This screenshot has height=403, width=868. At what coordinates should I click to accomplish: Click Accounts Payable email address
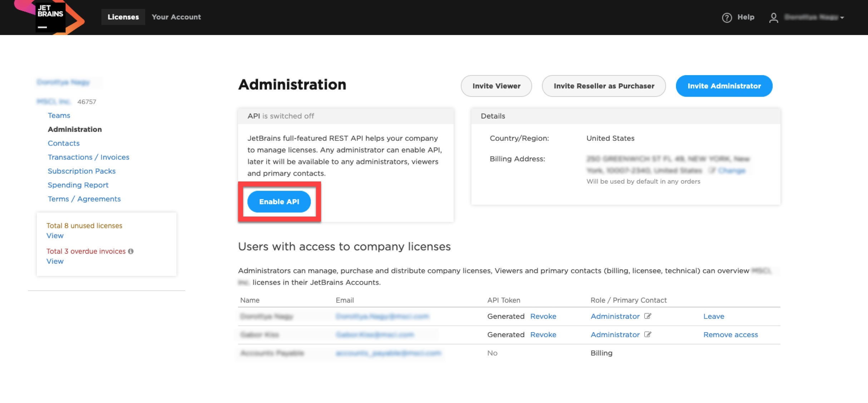388,353
